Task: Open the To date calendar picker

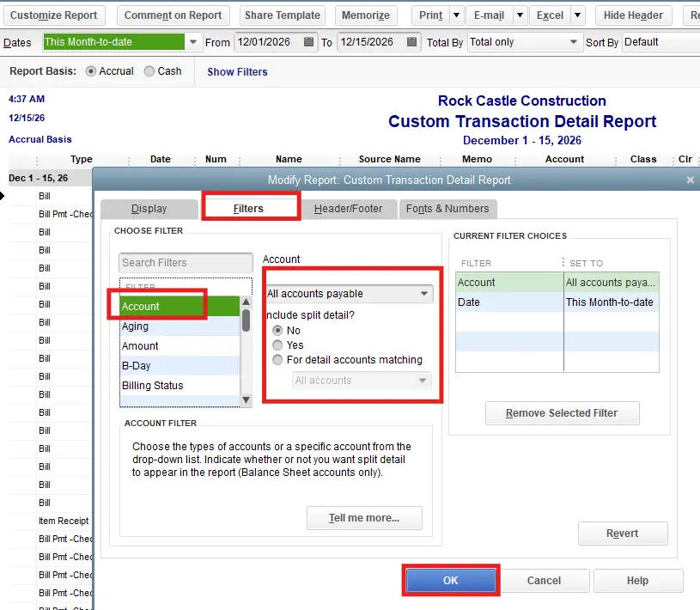Action: coord(412,42)
